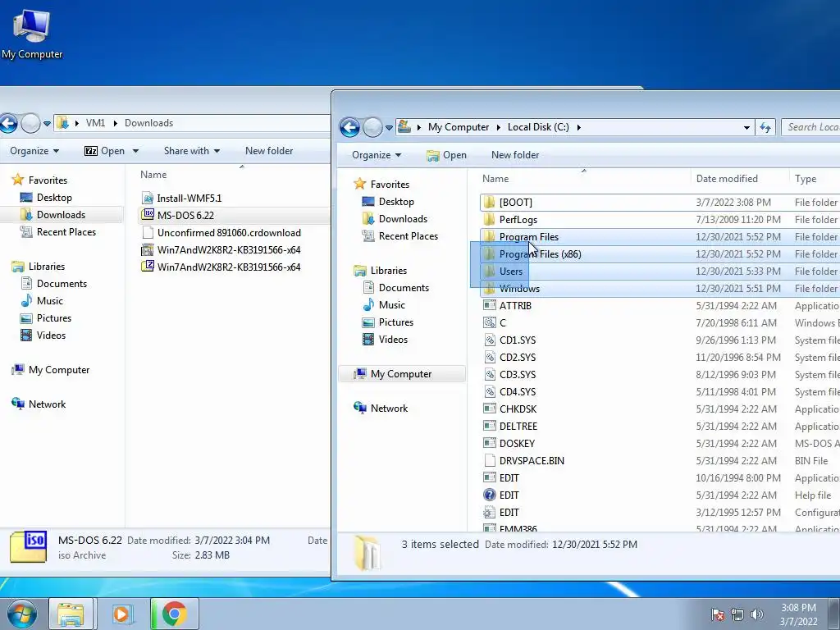Select Unconfirmed 891060.crdownload file icon
840x630 pixels.
148,232
